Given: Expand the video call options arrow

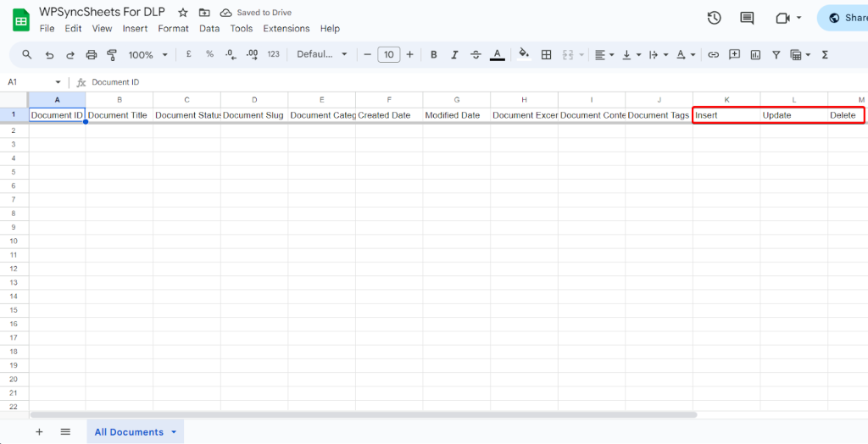Looking at the screenshot, I should point(798,19).
